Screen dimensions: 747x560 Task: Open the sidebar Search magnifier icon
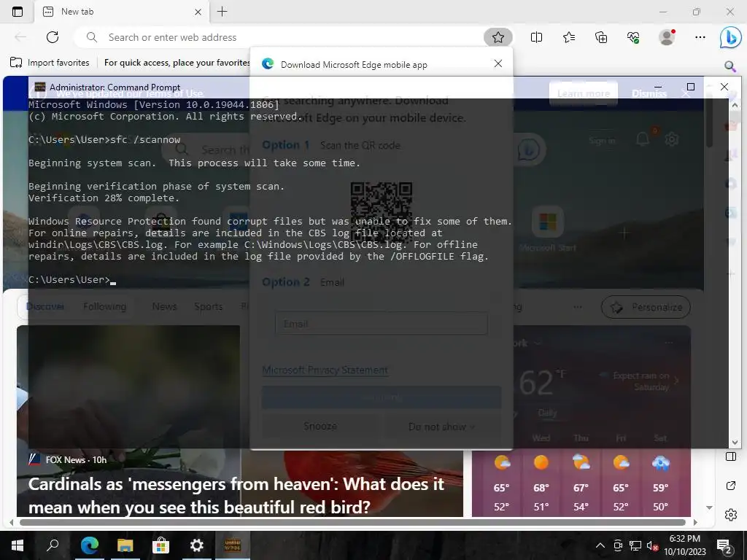click(729, 66)
